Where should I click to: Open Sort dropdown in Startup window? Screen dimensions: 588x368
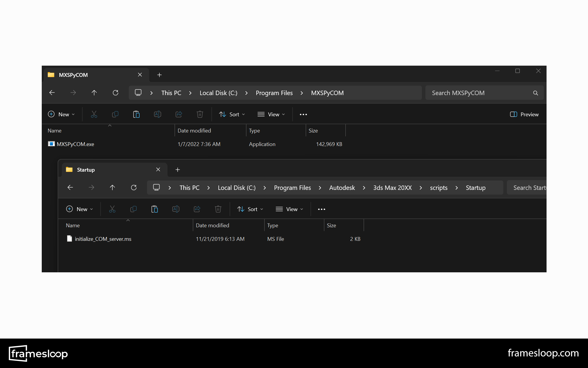click(250, 209)
